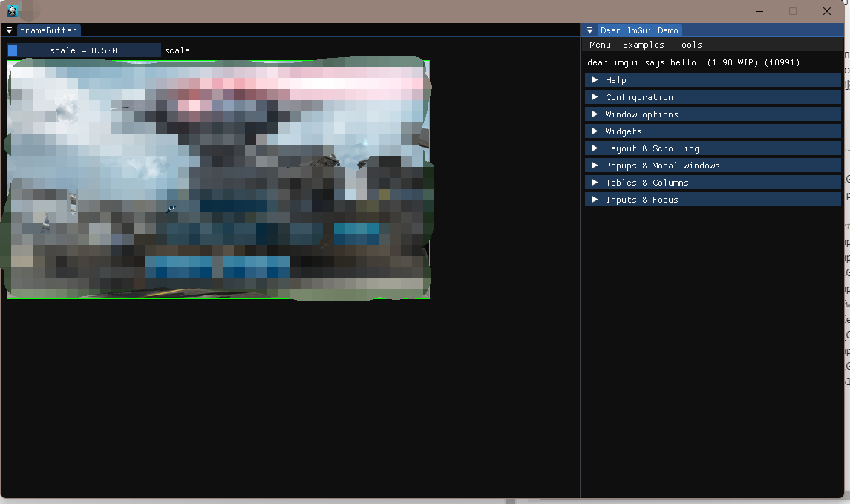The image size is (850, 504).
Task: Maximize the application window
Action: 793,11
